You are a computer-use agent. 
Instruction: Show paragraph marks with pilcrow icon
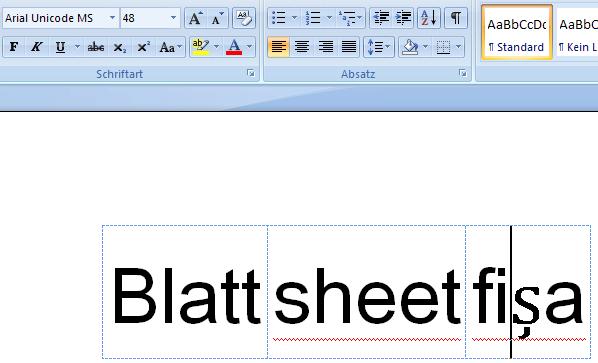(456, 18)
